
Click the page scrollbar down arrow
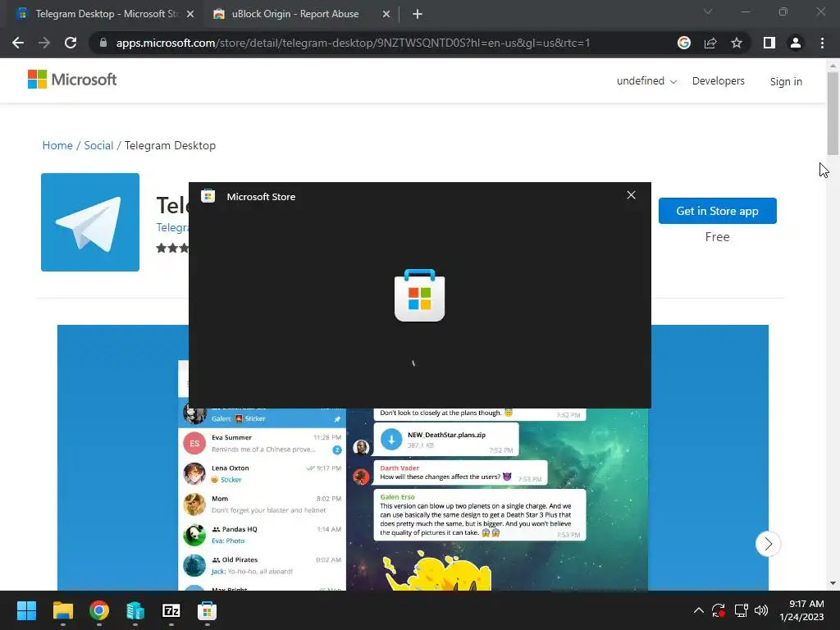(833, 583)
